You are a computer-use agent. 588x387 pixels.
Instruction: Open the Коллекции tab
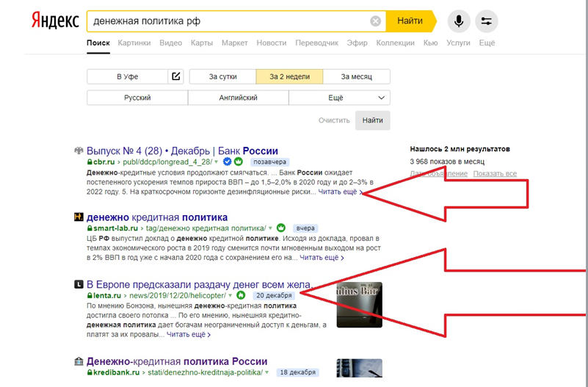pyautogui.click(x=395, y=43)
